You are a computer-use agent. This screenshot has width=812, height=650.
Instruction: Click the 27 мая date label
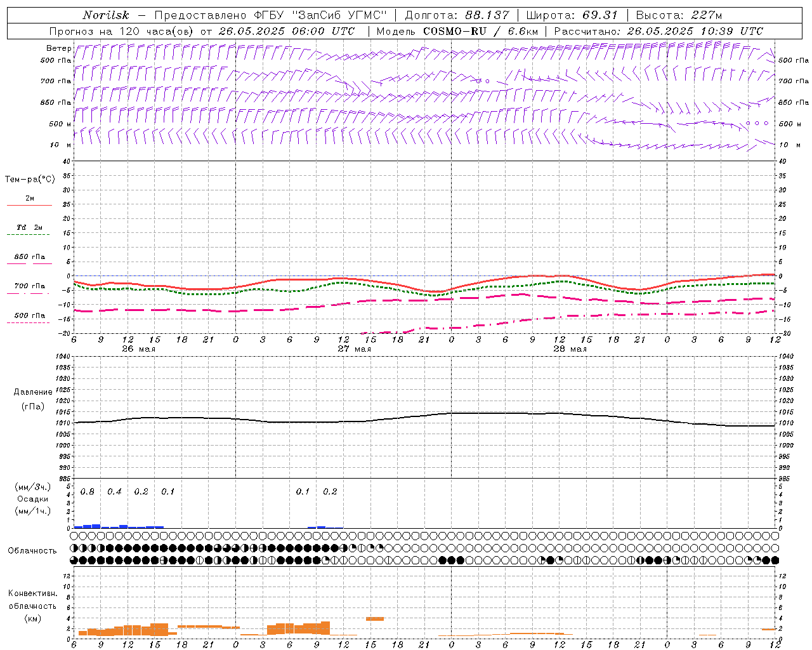[x=354, y=348]
